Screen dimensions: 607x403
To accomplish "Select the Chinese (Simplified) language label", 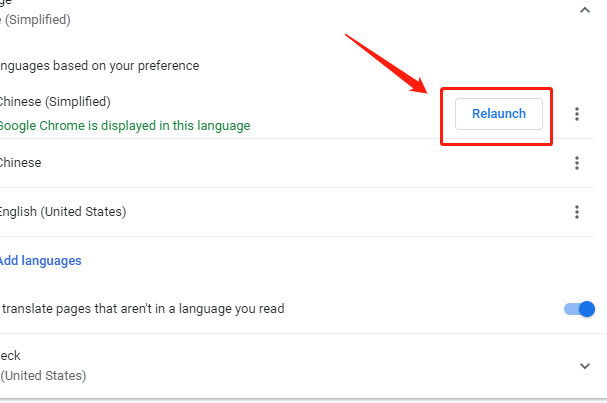I will (x=55, y=102).
